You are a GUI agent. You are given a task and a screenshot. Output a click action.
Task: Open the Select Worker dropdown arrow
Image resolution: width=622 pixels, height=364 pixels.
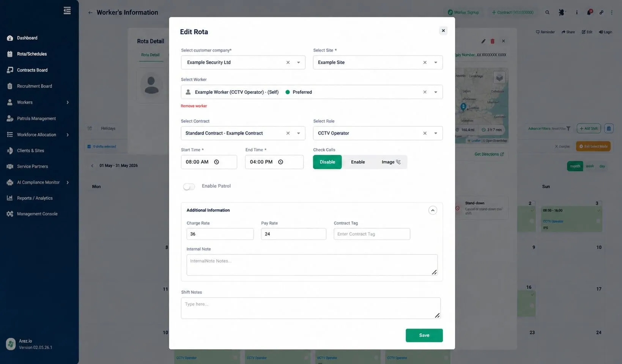click(x=436, y=92)
